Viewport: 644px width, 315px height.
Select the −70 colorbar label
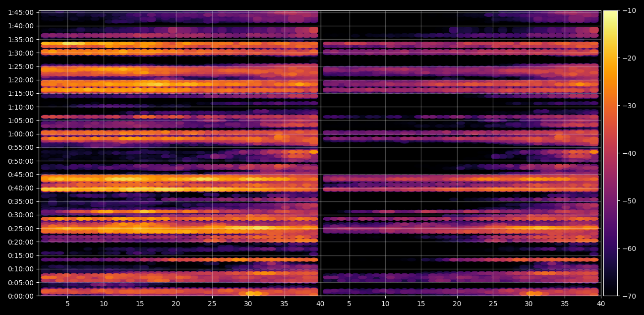[x=629, y=296]
